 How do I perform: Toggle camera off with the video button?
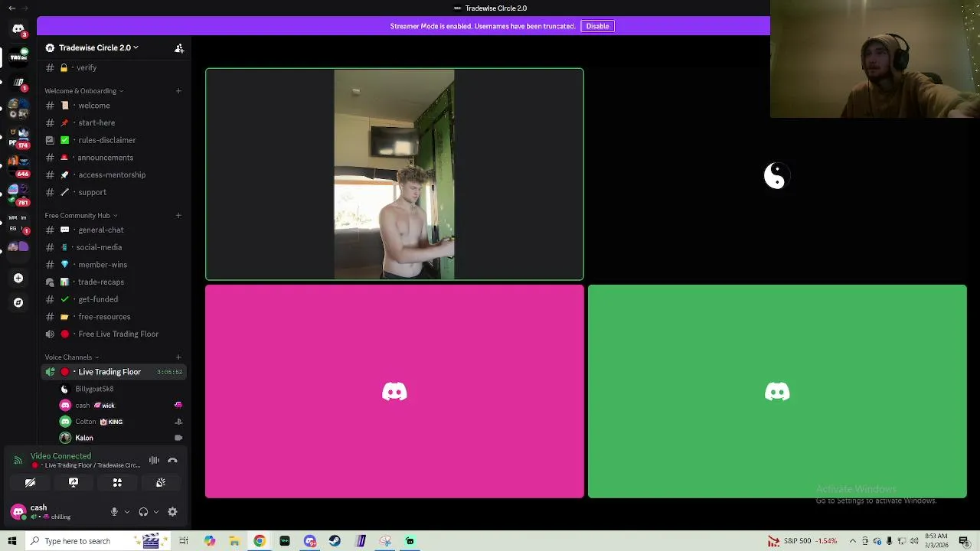point(30,483)
